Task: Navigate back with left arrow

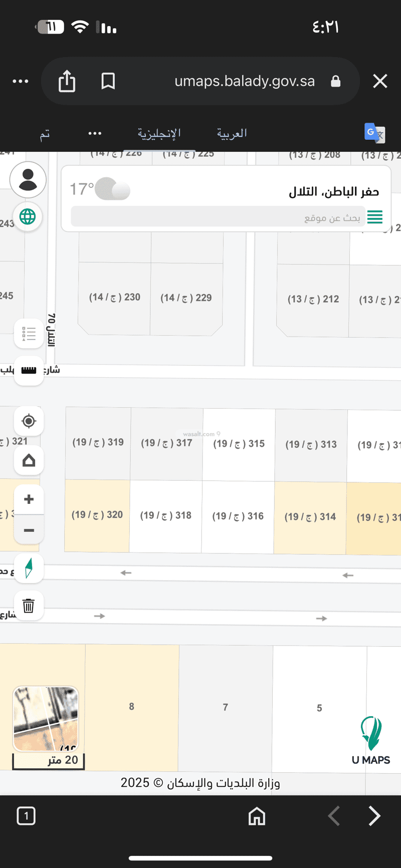Action: tap(334, 816)
